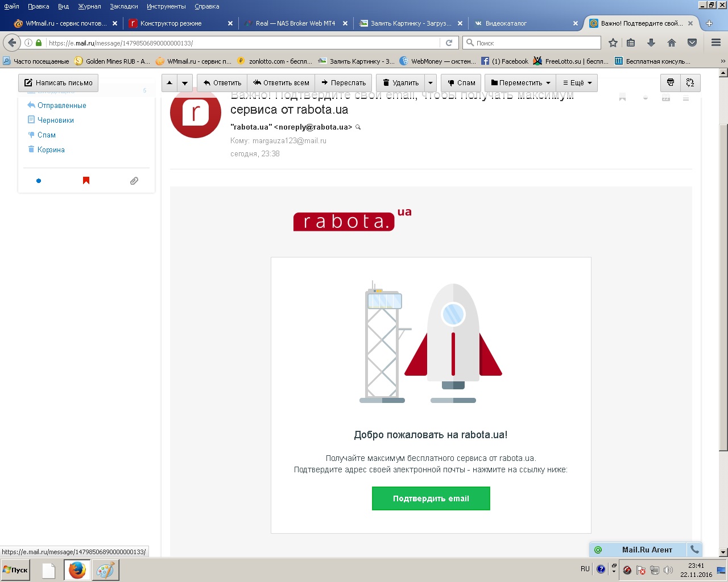Filter unread messages with the blue dot
728x582 pixels.
(39, 181)
